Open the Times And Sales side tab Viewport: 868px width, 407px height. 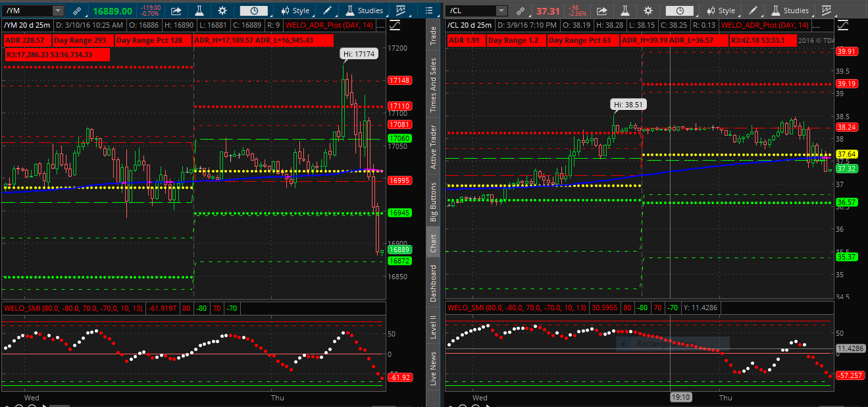[433, 84]
